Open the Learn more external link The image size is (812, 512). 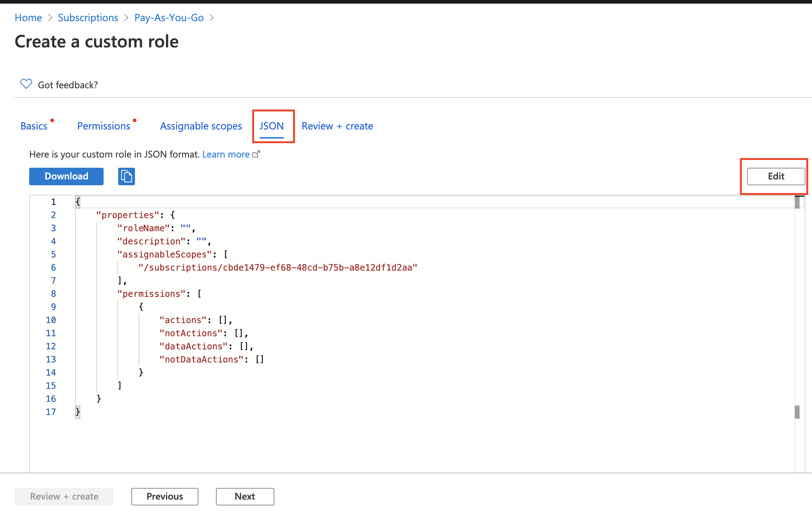coord(226,154)
